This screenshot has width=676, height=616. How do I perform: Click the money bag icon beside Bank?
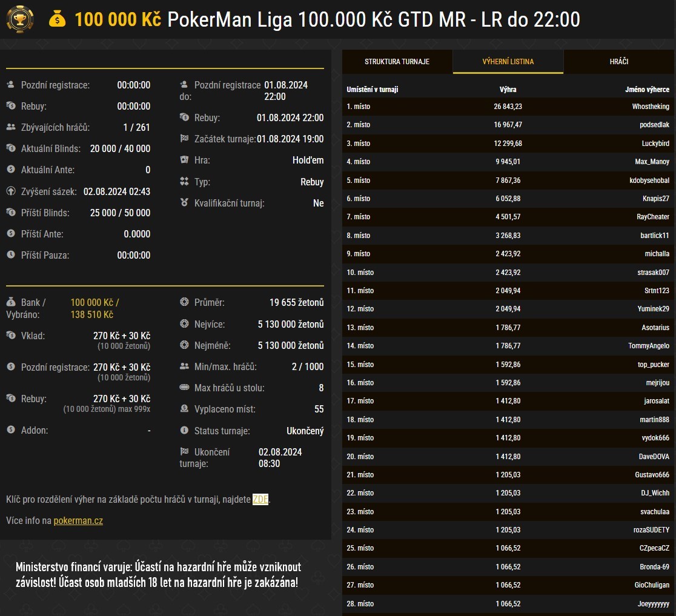[x=11, y=302]
